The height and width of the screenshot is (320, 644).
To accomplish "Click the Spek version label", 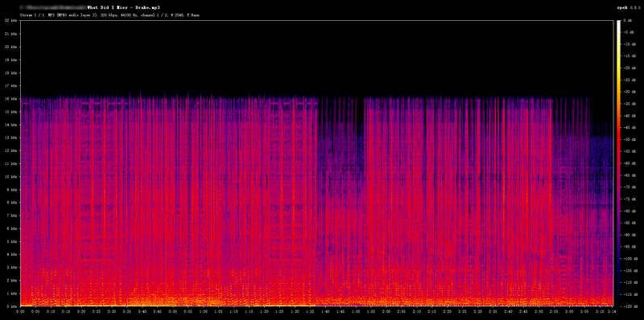I will coord(628,7).
